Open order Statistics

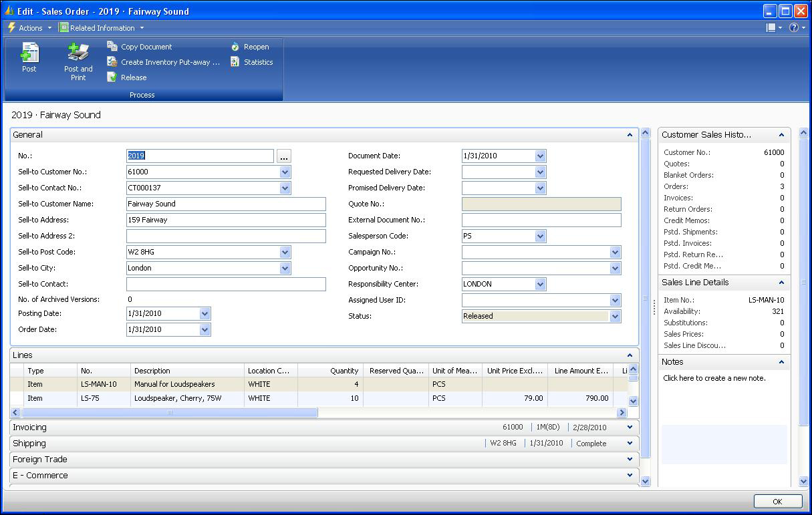tap(252, 62)
